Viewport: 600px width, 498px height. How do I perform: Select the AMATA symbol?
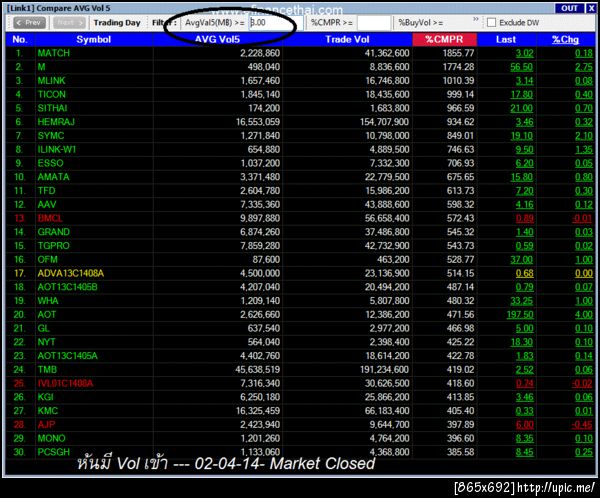pyautogui.click(x=53, y=177)
